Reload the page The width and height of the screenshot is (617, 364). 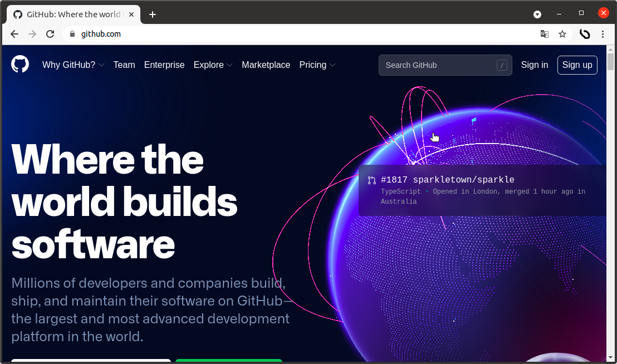pyautogui.click(x=50, y=34)
